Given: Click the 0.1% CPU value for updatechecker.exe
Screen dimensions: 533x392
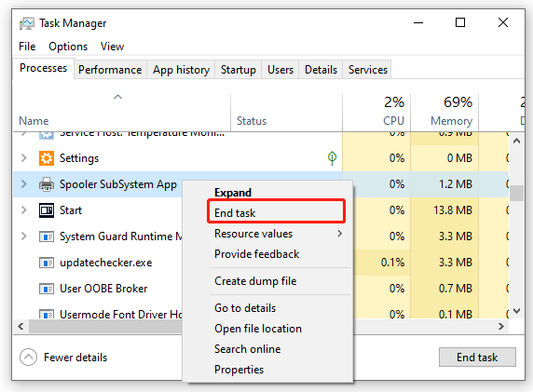Looking at the screenshot, I should pos(392,263).
